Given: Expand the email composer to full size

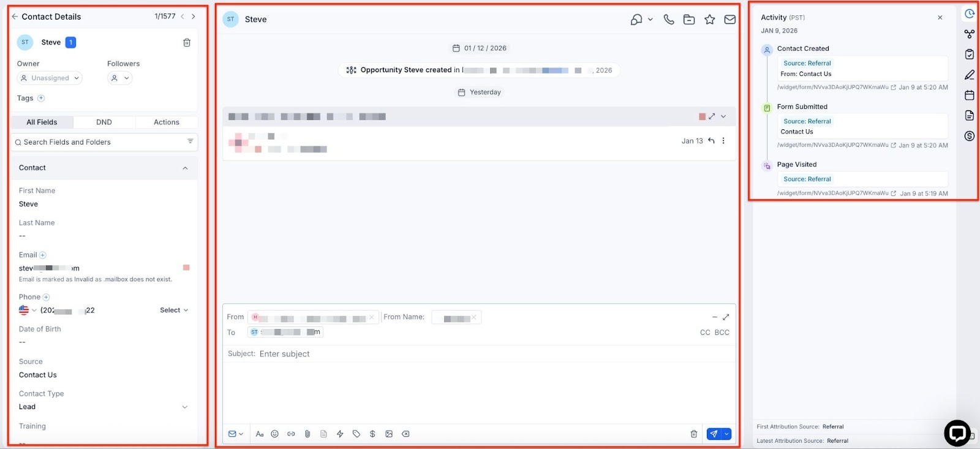Looking at the screenshot, I should (726, 317).
